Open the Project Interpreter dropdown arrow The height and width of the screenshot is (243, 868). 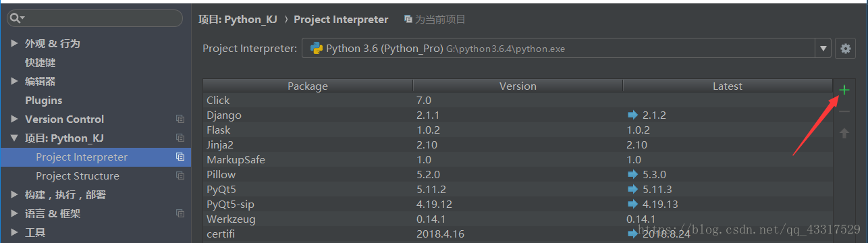pyautogui.click(x=823, y=49)
